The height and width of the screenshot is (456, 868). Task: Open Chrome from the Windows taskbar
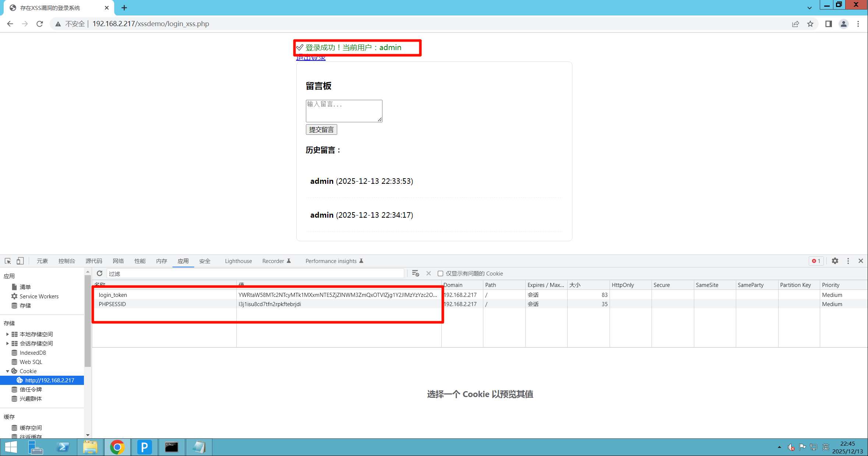(x=117, y=447)
